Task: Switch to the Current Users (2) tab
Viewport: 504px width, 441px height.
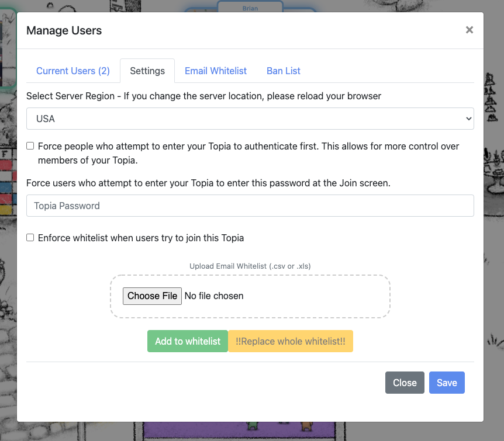Action: (x=73, y=71)
